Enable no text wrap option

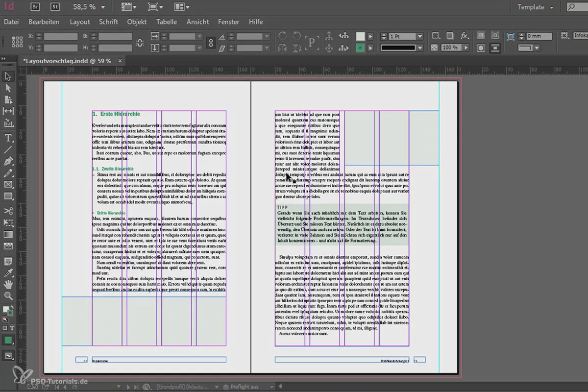pos(481,36)
